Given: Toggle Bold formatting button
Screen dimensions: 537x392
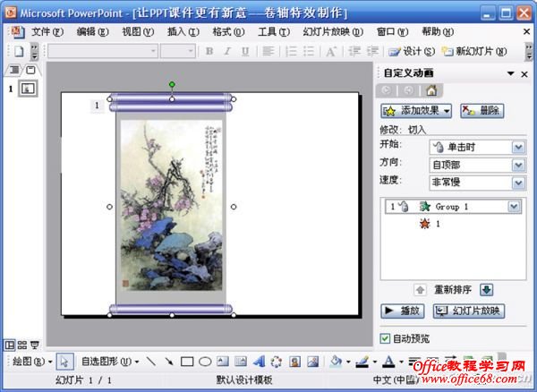Looking at the screenshot, I should (209, 51).
